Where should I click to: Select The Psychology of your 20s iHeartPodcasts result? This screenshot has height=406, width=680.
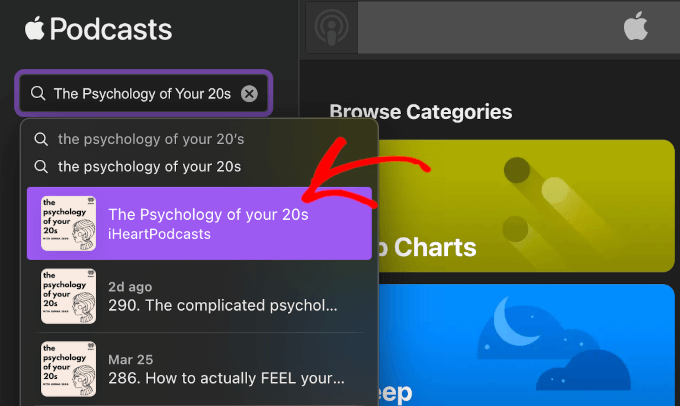(x=208, y=223)
